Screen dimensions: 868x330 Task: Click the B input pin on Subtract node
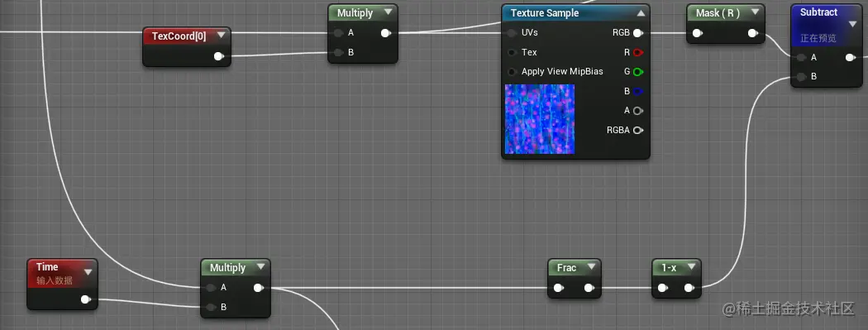pos(800,77)
